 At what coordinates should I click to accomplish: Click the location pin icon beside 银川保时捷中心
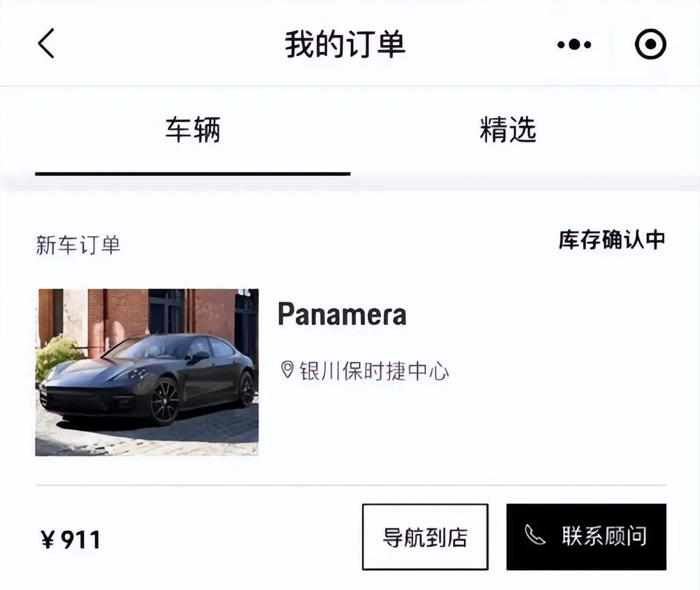tap(287, 370)
